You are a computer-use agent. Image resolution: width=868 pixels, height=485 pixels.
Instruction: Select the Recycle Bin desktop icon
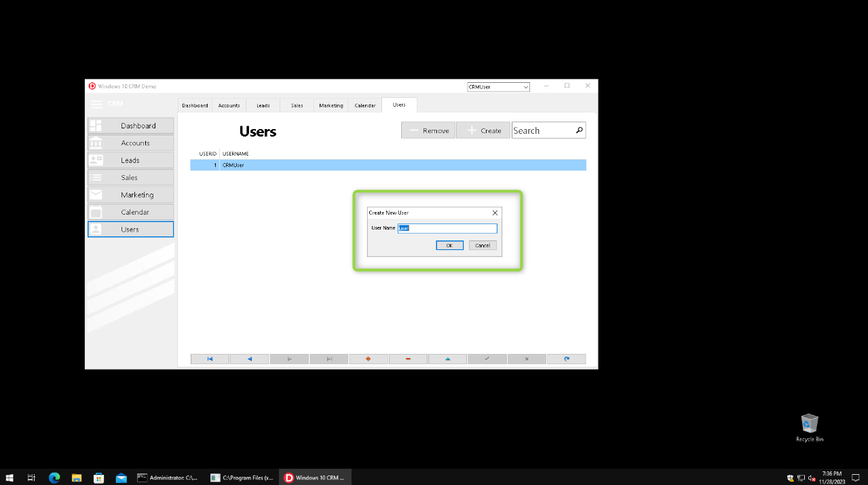(810, 428)
